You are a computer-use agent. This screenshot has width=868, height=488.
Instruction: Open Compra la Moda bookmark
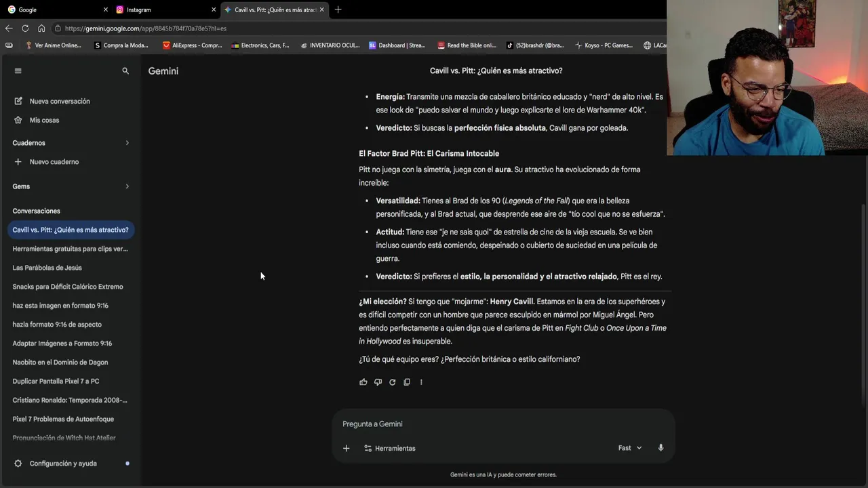point(122,45)
